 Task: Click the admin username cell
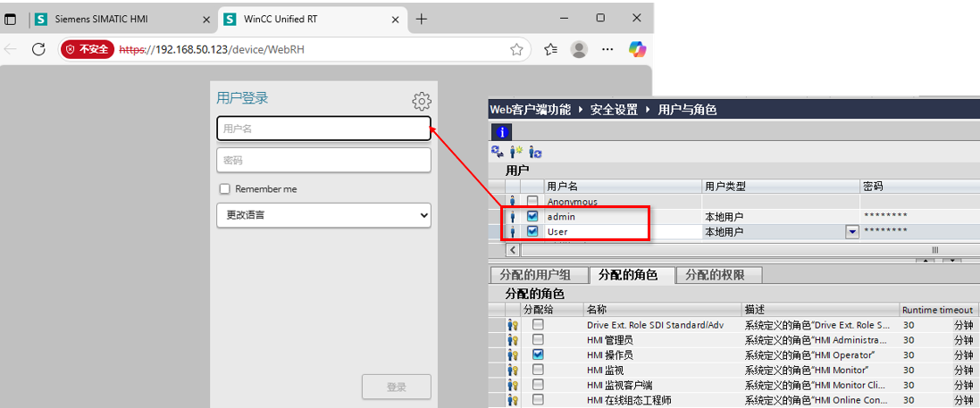tap(624, 216)
